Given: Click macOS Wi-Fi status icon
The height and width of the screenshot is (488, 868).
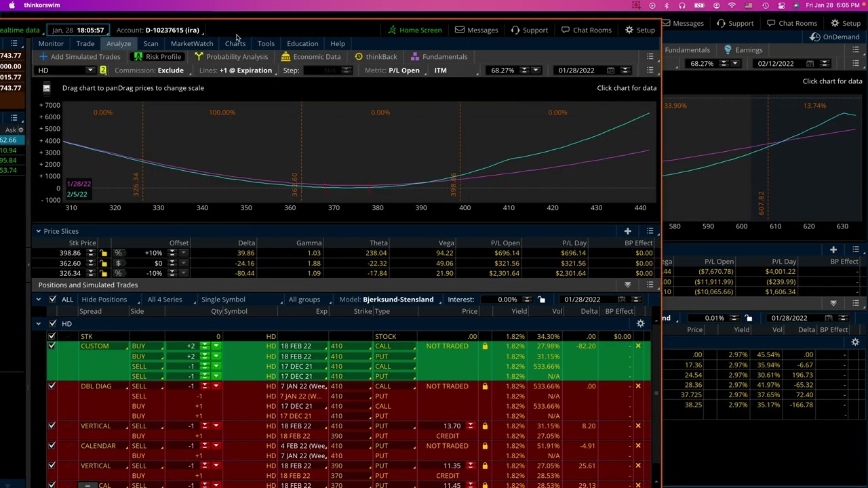Looking at the screenshot, I should click(732, 5).
